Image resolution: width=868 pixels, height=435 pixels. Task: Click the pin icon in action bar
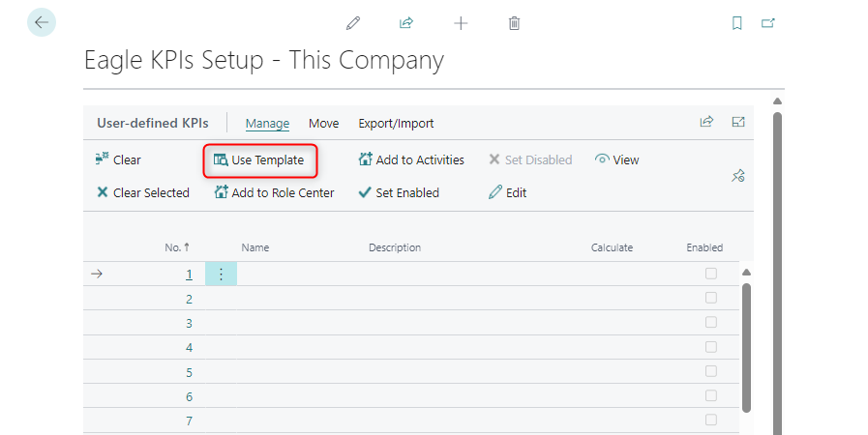737,175
